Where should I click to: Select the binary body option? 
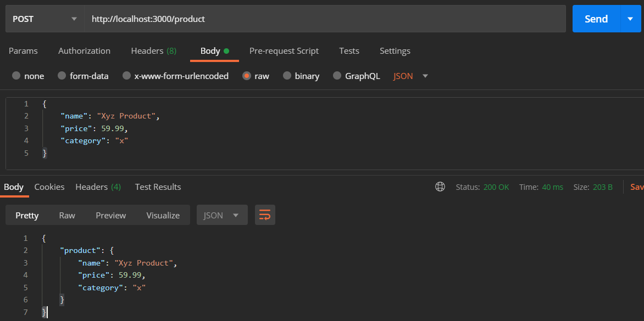tap(301, 76)
